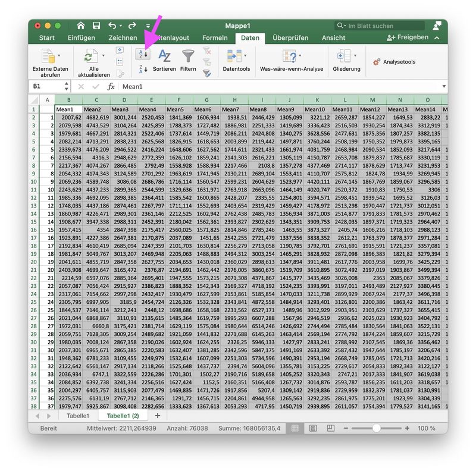476x471 pixels.
Task: Click the reapply filter icon
Action: (207, 62)
